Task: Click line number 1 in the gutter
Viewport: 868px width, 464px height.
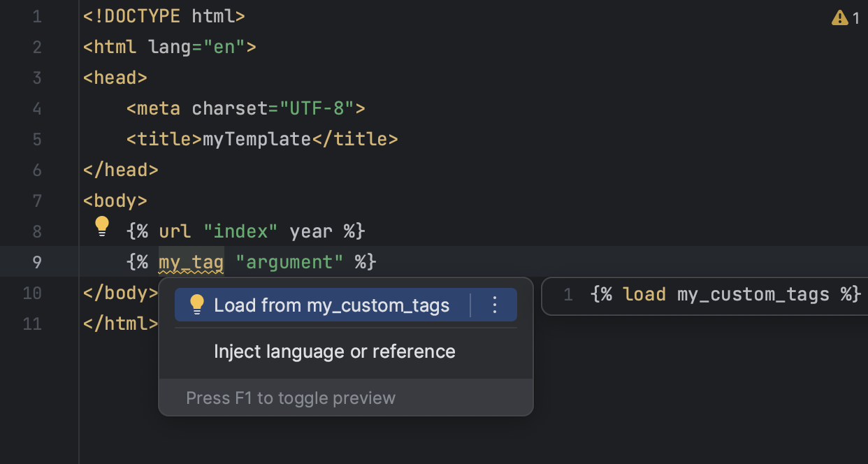Action: pyautogui.click(x=36, y=15)
